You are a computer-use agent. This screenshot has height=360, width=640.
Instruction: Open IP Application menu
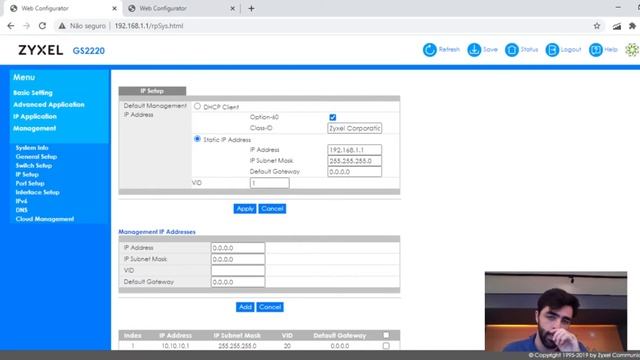pyautogui.click(x=35, y=116)
